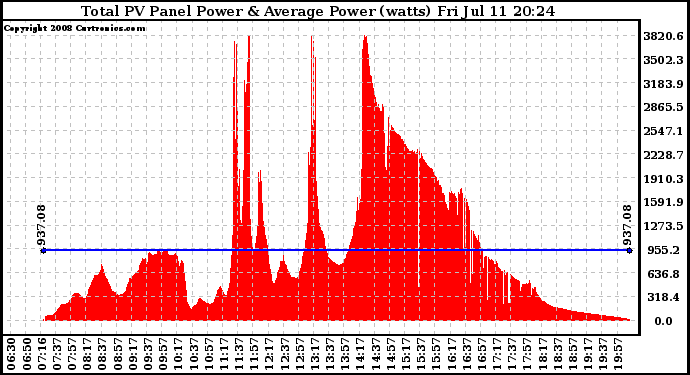Click the 11:17 time label
This screenshot has width=690, height=375.
pyautogui.click(x=225, y=354)
